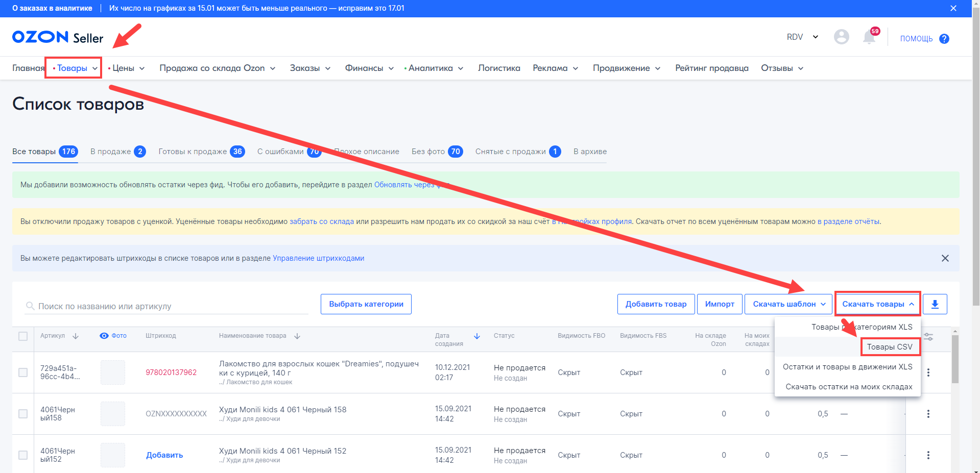Click the OZON Seller logo
The height and width of the screenshot is (473, 980).
[58, 37]
